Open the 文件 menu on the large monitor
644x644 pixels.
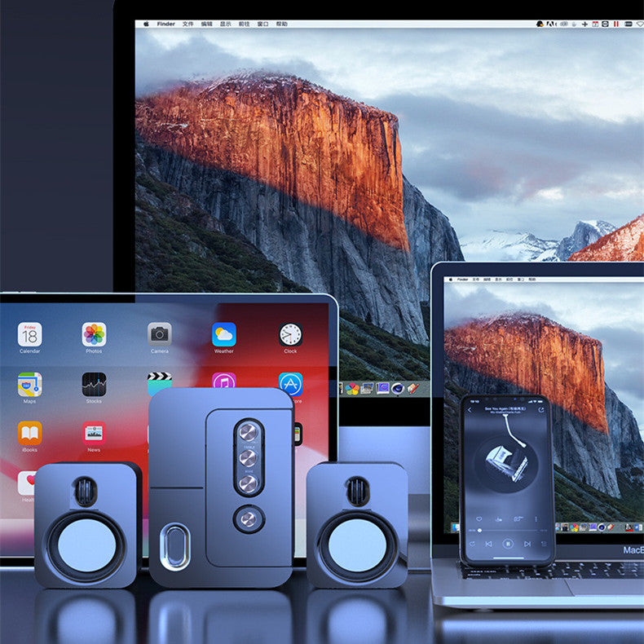pyautogui.click(x=188, y=24)
